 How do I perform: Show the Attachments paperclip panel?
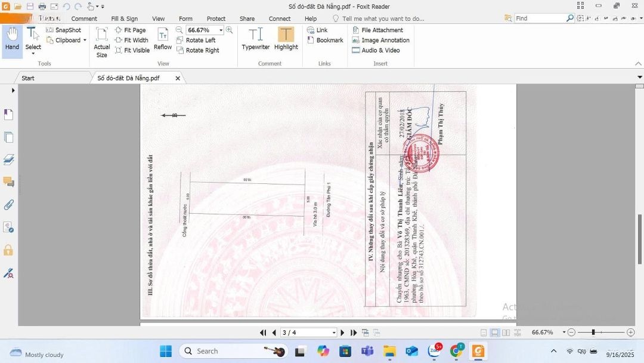8,205
